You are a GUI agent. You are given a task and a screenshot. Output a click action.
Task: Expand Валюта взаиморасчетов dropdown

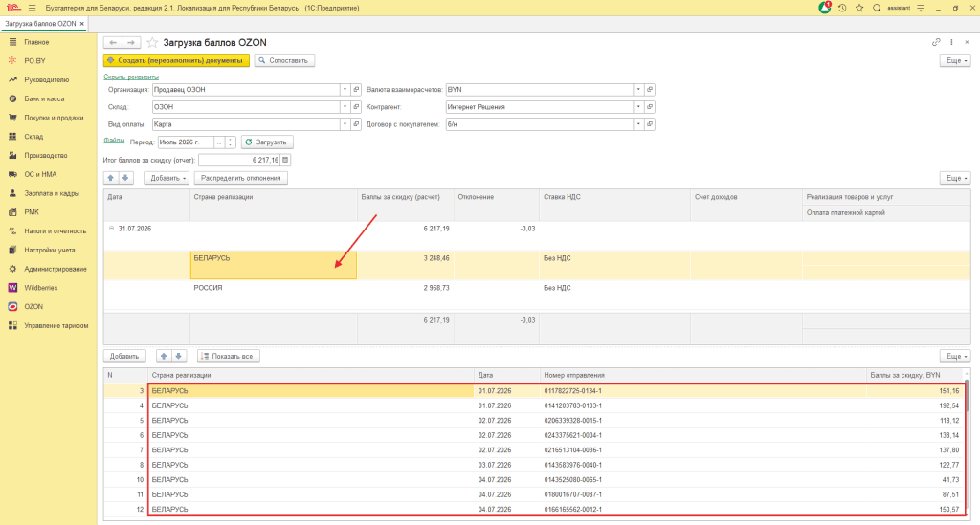pyautogui.click(x=638, y=89)
